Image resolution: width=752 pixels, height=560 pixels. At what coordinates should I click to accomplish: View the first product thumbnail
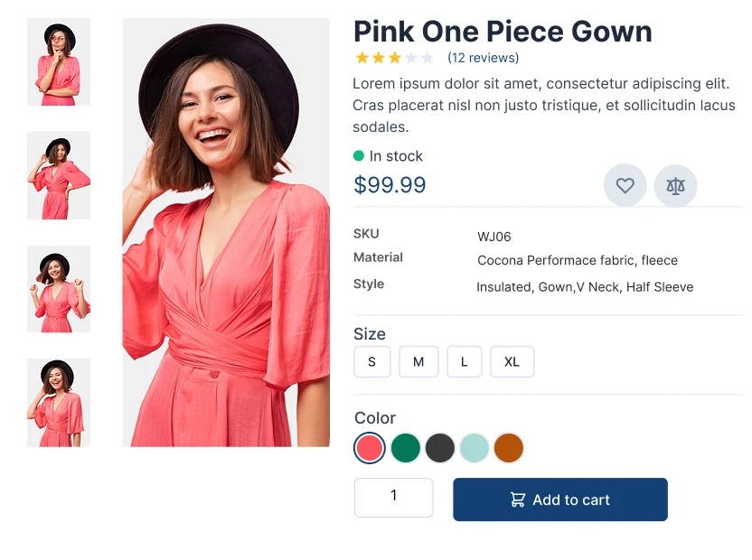[x=59, y=62]
